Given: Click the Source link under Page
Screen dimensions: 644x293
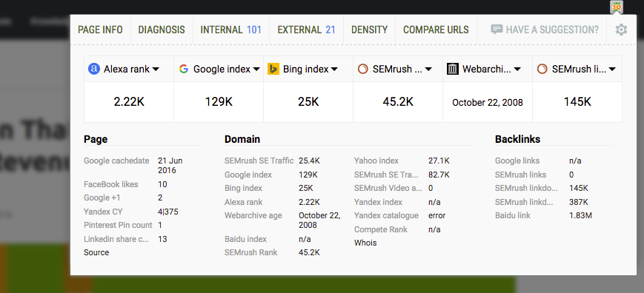Looking at the screenshot, I should [x=96, y=252].
